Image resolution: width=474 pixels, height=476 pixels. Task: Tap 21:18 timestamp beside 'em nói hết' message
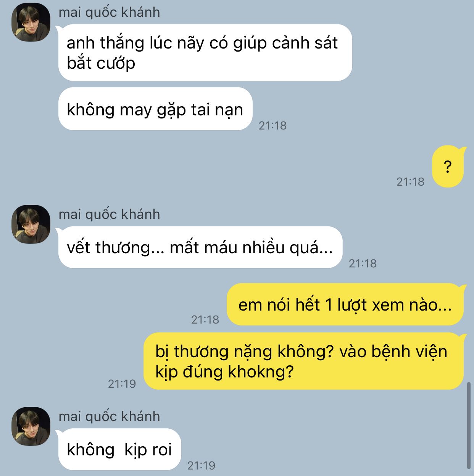pyautogui.click(x=205, y=319)
